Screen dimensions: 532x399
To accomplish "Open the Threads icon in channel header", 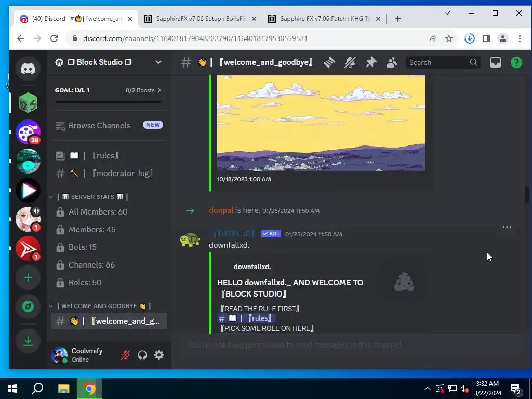I will pos(329,62).
